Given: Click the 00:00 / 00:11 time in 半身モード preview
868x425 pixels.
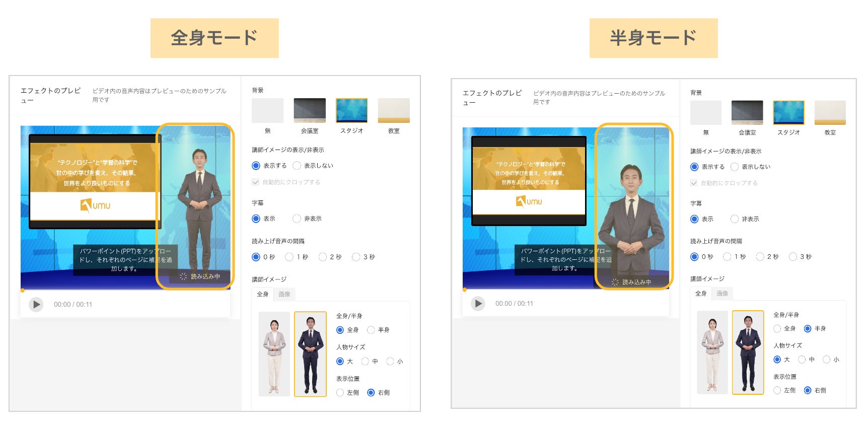Looking at the screenshot, I should point(514,304).
